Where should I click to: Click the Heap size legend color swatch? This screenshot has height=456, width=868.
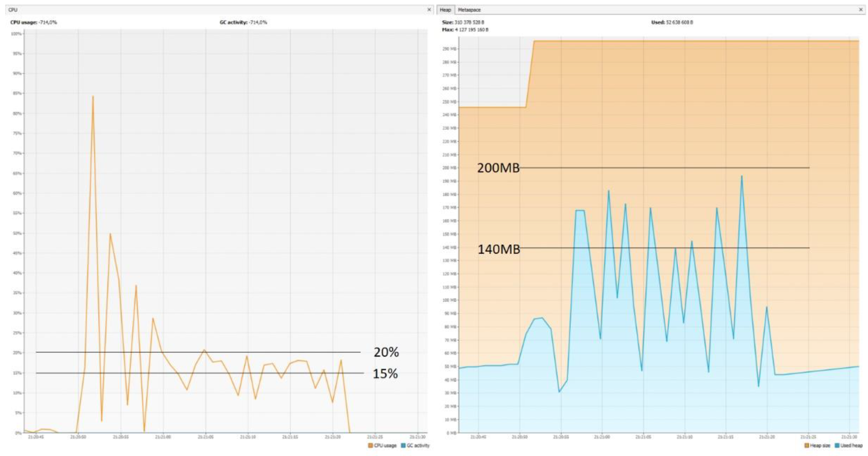807,446
